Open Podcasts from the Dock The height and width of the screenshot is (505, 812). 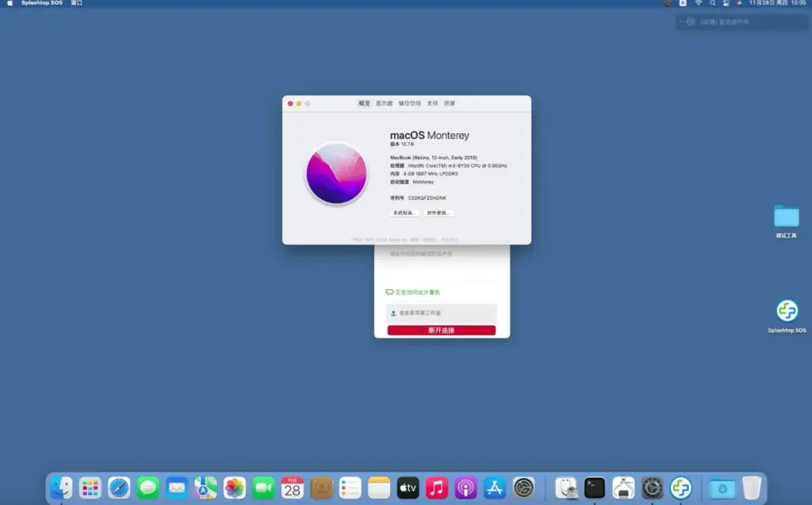[x=465, y=488]
